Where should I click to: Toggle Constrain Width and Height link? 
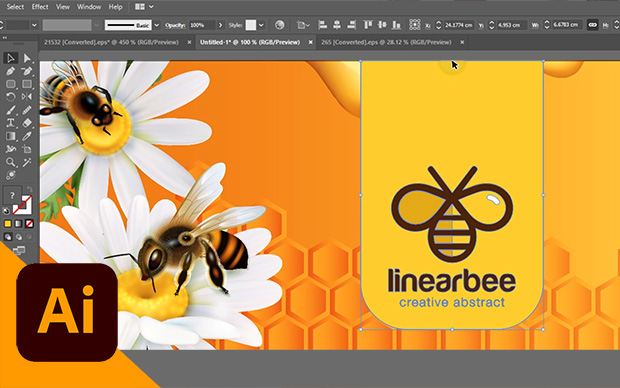pyautogui.click(x=592, y=25)
